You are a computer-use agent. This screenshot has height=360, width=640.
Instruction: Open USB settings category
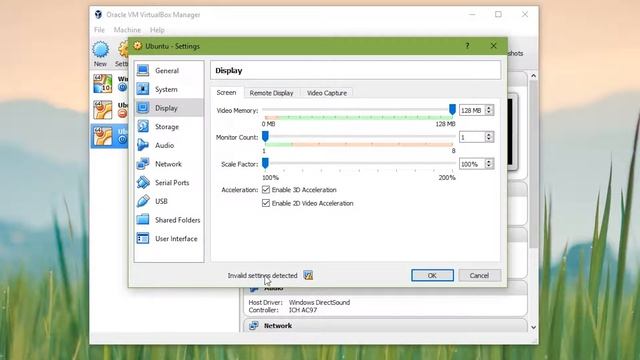[x=169, y=201]
